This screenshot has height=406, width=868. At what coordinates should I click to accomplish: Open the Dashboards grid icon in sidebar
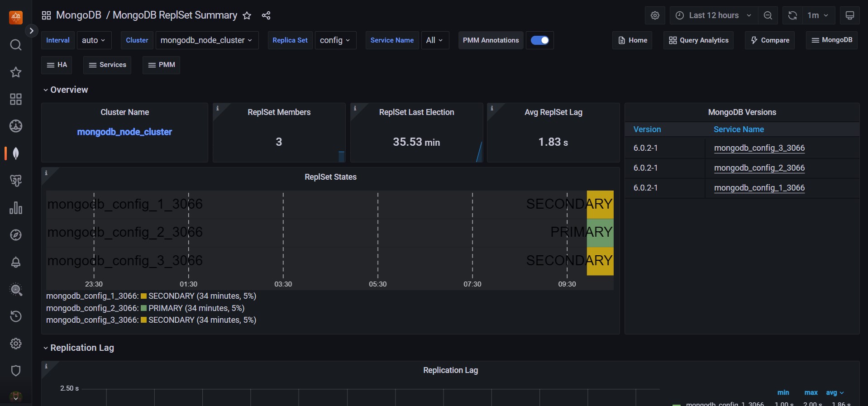coord(16,99)
